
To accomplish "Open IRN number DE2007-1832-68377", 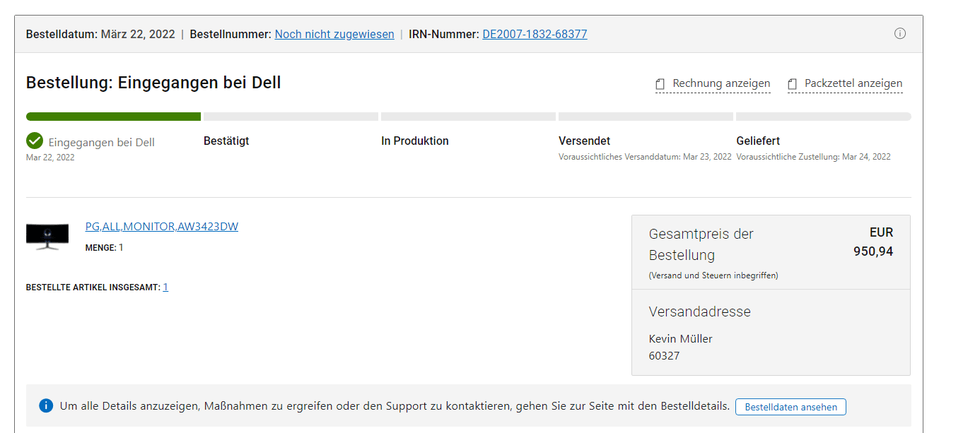I will coord(535,34).
